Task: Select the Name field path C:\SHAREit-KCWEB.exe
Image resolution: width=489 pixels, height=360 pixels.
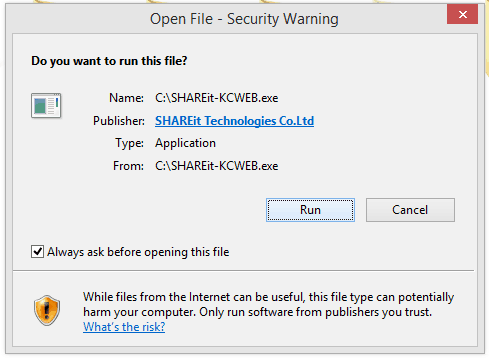Action: click(x=217, y=98)
